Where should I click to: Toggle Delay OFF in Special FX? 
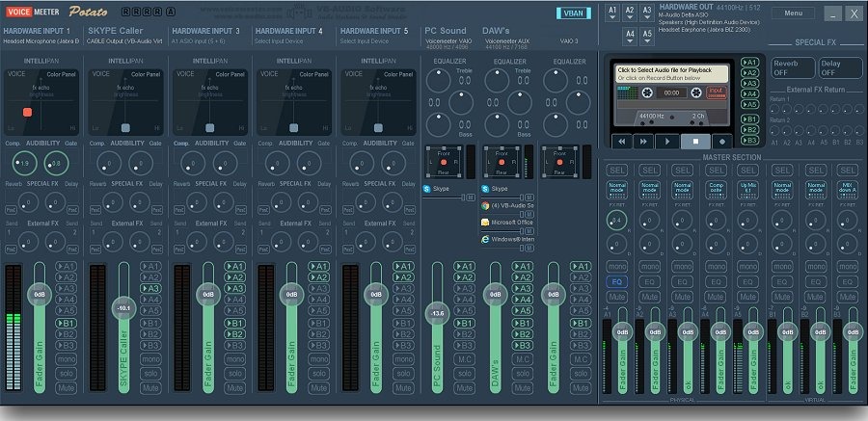click(840, 67)
